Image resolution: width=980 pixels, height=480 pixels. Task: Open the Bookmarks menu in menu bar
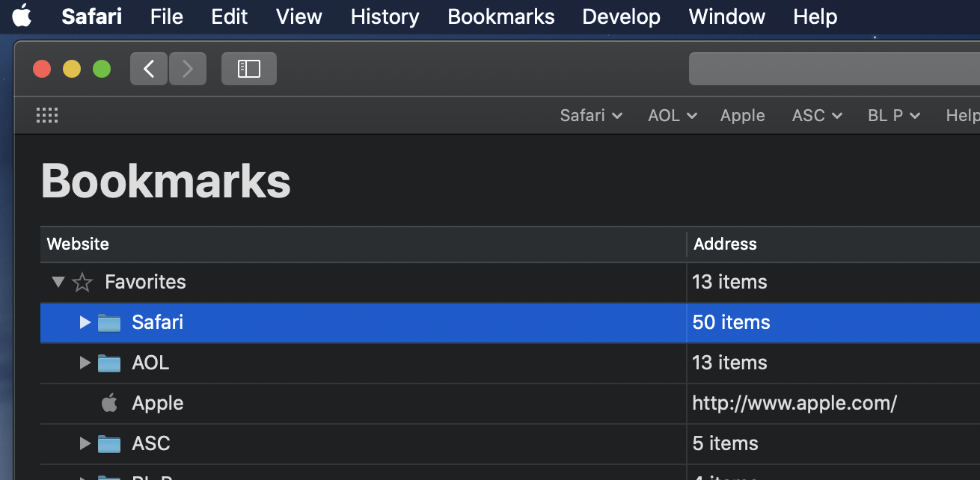pyautogui.click(x=500, y=16)
